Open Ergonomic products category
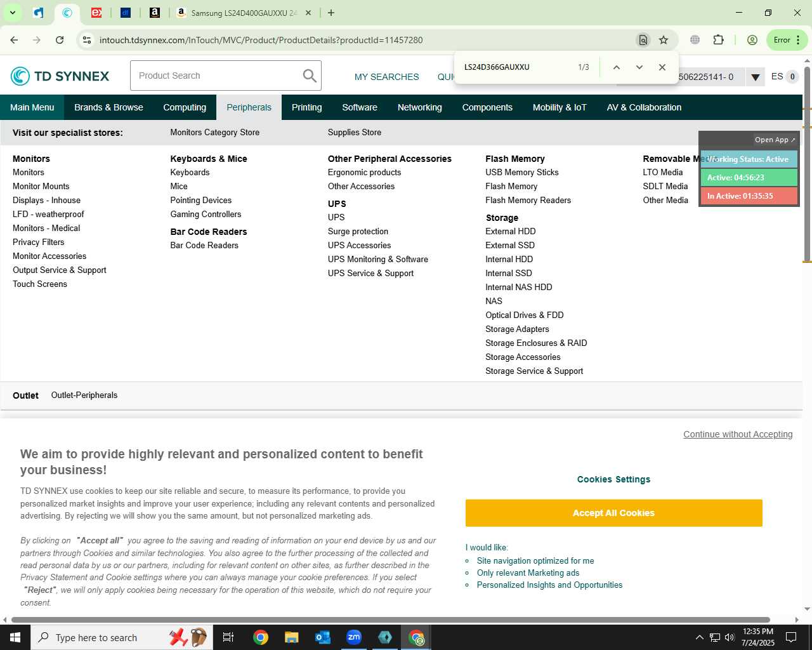The width and height of the screenshot is (812, 650). pyautogui.click(x=364, y=173)
